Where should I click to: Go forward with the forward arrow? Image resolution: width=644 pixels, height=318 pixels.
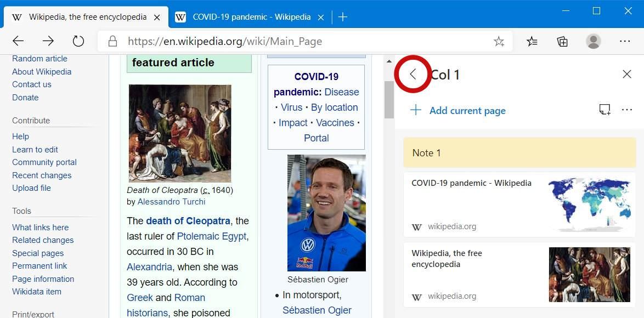pos(48,41)
